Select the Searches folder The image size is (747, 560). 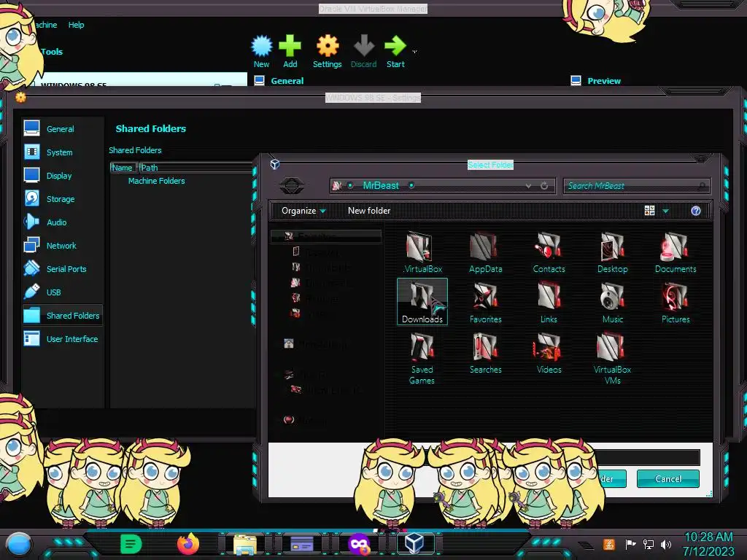click(485, 354)
